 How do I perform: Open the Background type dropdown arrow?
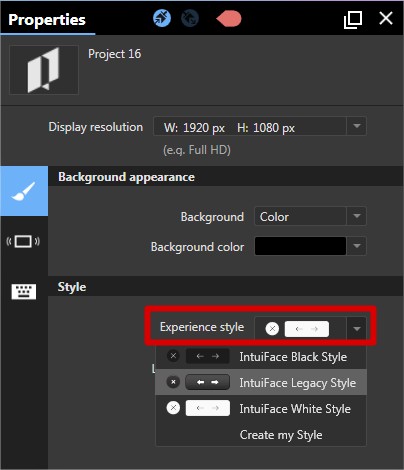[357, 216]
